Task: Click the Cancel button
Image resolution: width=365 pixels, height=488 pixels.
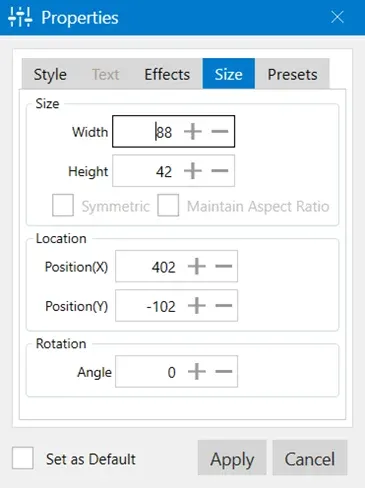Action: [310, 458]
